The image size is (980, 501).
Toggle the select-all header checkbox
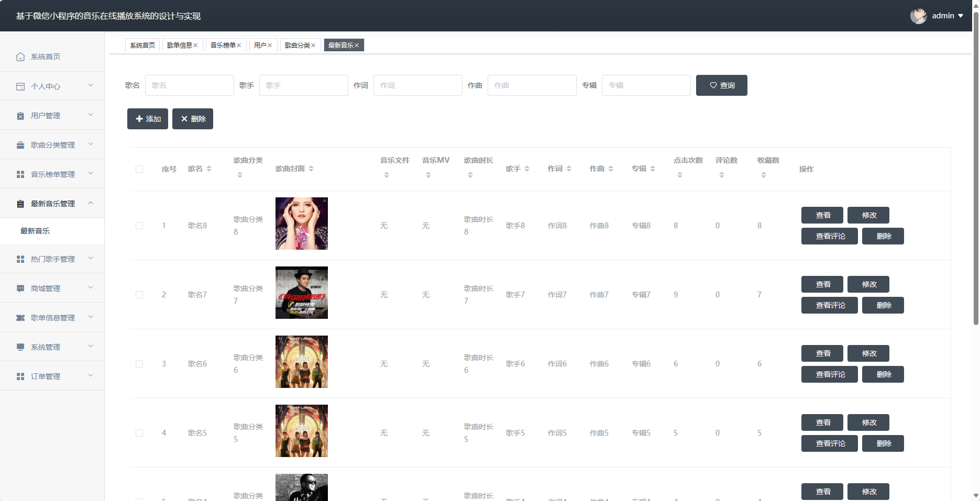[x=139, y=169]
